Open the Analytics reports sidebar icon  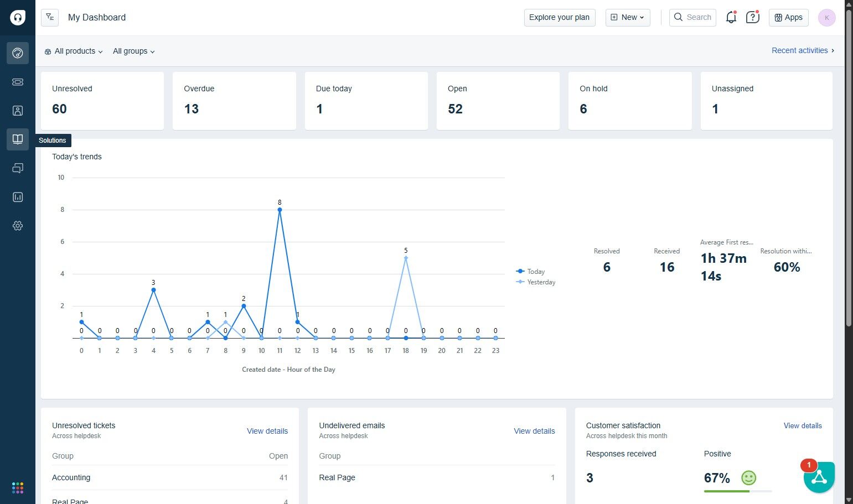pos(18,197)
